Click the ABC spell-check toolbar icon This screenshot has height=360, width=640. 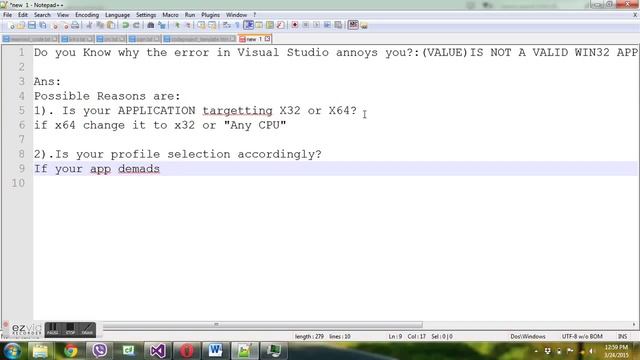click(x=353, y=25)
